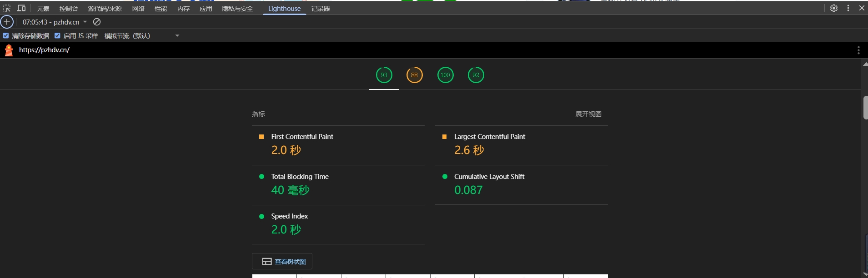Toggle the device toolbar icon
Viewport: 868px width, 278px height.
[21, 8]
